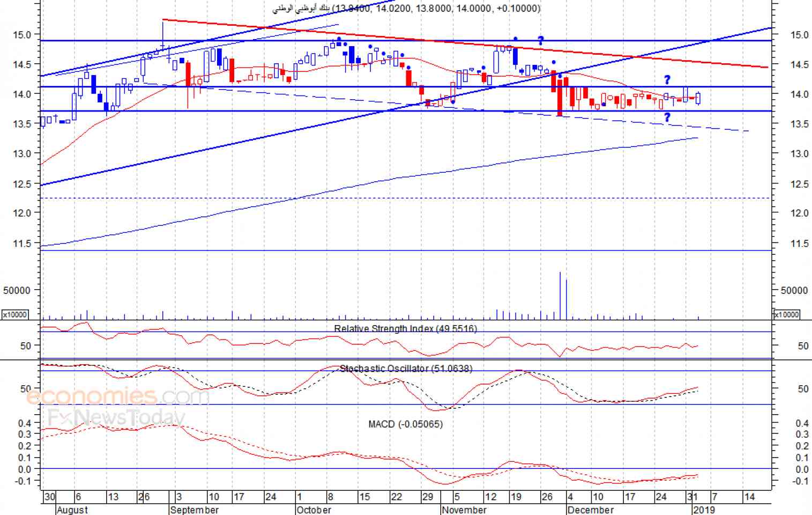Click the '13.0' price label on the right axis
Screen dimensions: 812x515
click(x=799, y=154)
